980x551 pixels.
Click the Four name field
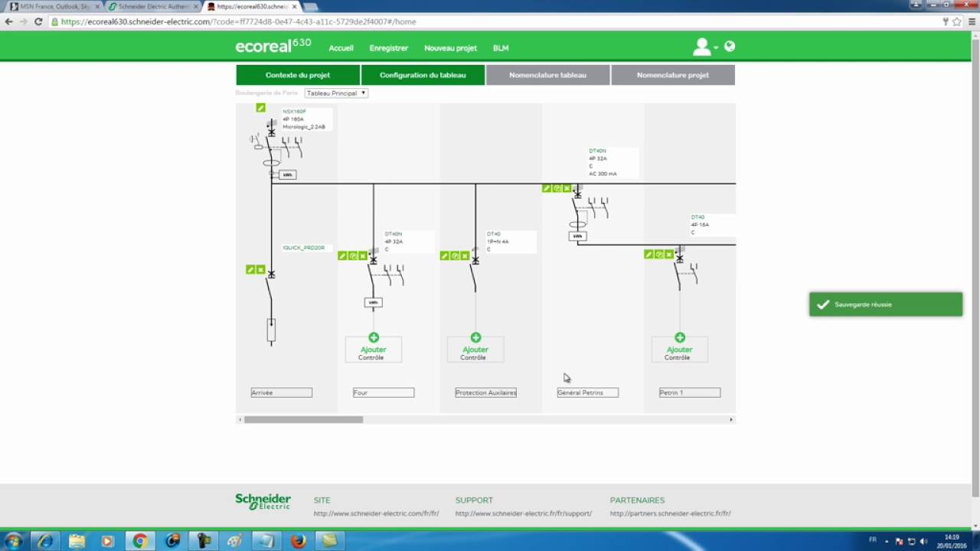(384, 393)
